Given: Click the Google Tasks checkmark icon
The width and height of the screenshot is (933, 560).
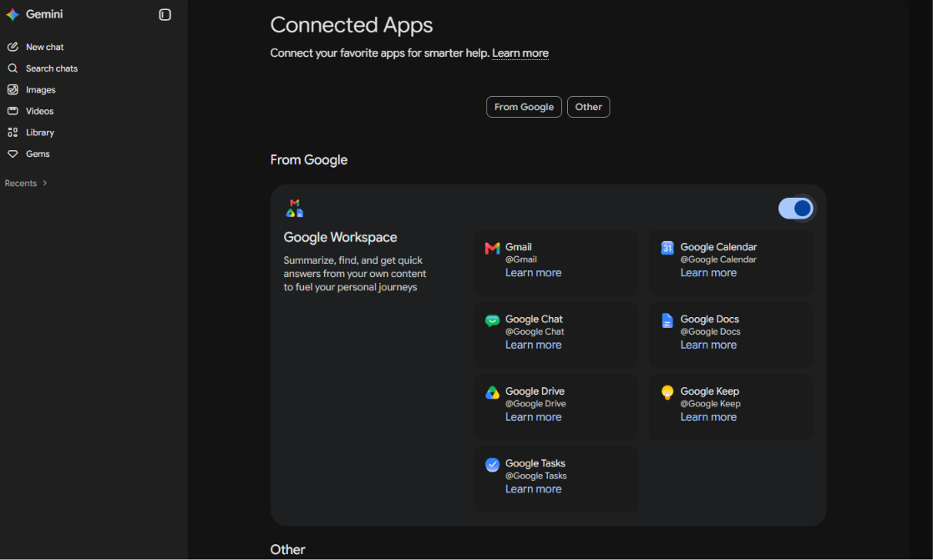Looking at the screenshot, I should click(492, 465).
